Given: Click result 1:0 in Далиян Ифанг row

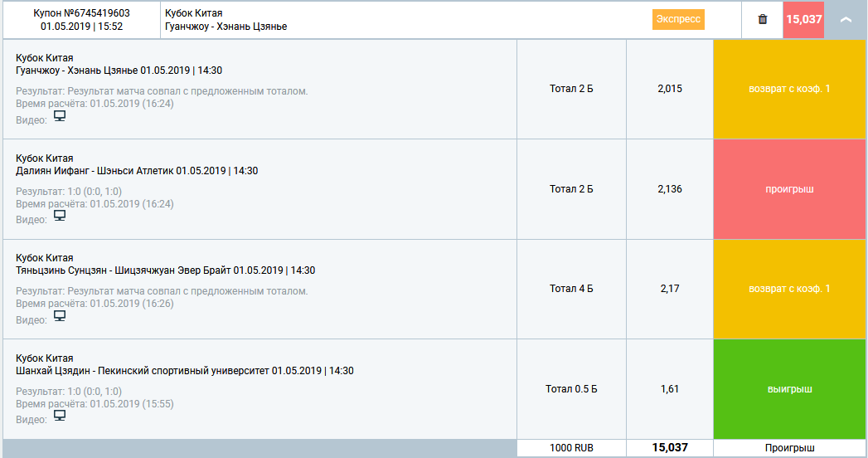Looking at the screenshot, I should tap(95, 191).
